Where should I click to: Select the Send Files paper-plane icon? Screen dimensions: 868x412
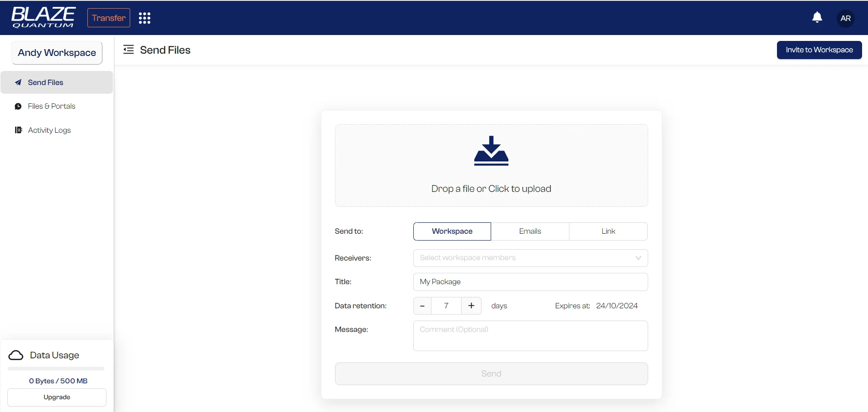pyautogui.click(x=18, y=82)
